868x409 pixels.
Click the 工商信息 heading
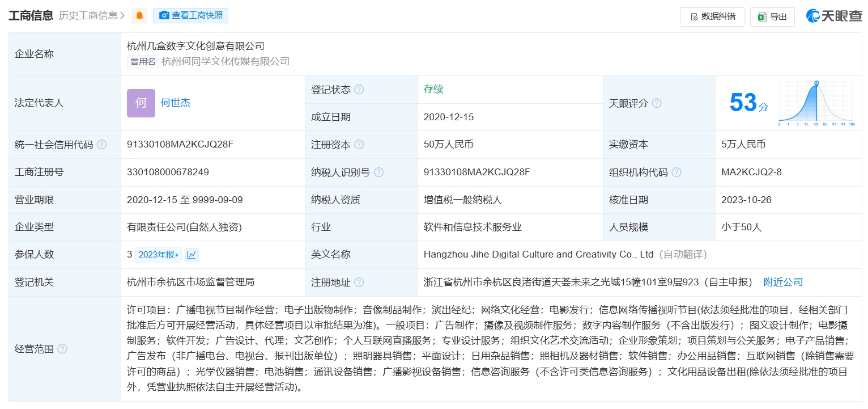point(31,15)
